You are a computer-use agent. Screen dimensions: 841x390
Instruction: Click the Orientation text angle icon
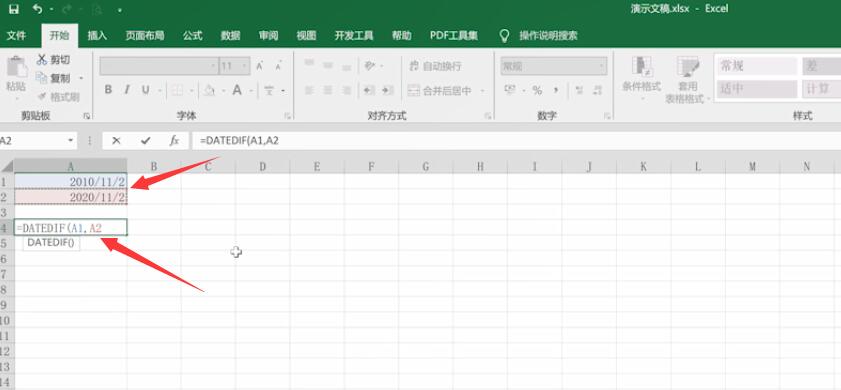(x=370, y=65)
